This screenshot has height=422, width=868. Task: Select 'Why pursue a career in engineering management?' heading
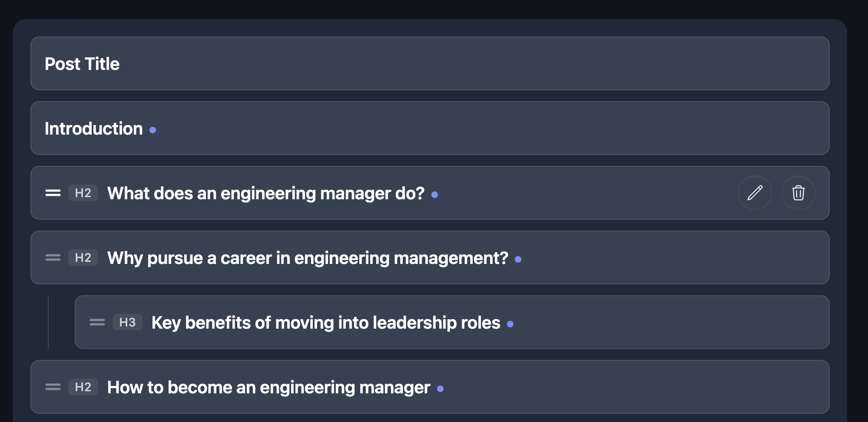(x=308, y=258)
